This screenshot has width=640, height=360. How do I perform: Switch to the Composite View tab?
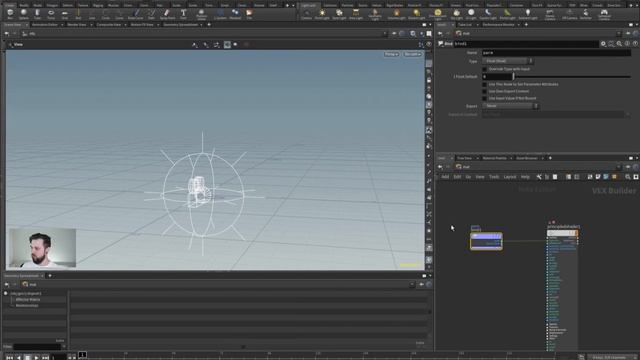click(109, 25)
